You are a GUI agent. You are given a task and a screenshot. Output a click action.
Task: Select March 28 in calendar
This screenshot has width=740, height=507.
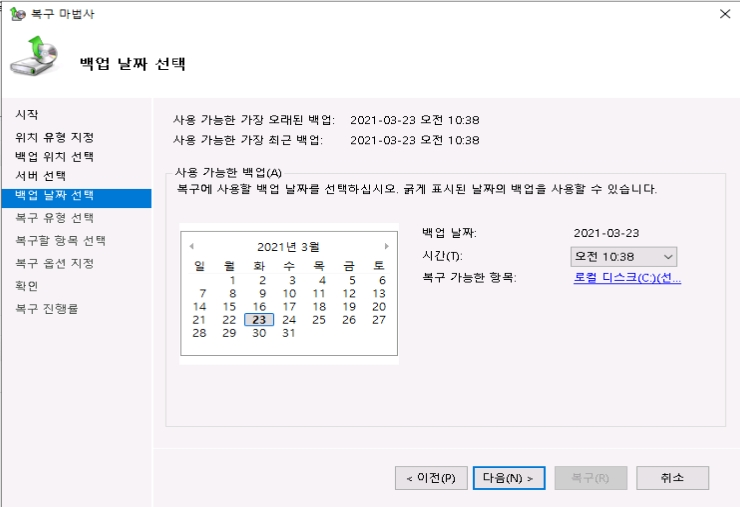click(200, 333)
